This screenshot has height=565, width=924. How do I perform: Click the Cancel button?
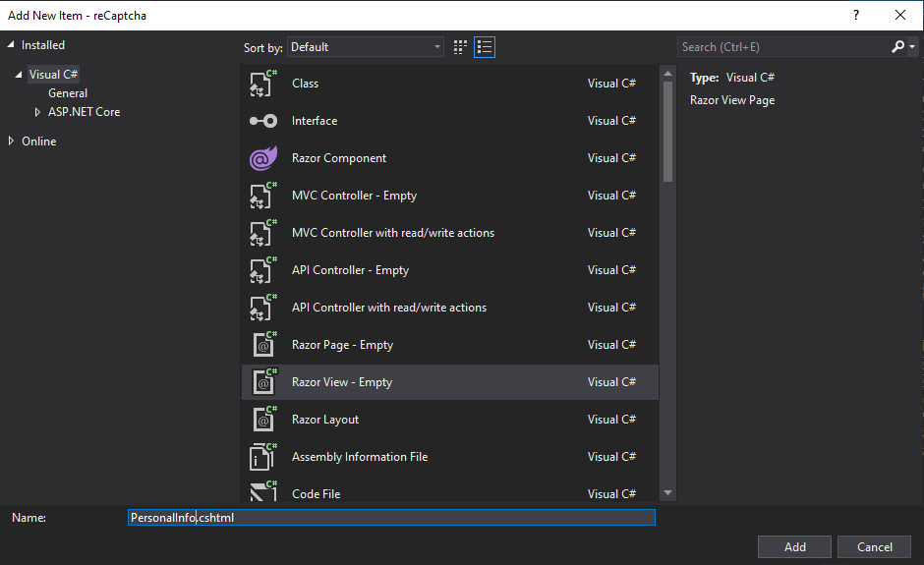[x=875, y=546]
